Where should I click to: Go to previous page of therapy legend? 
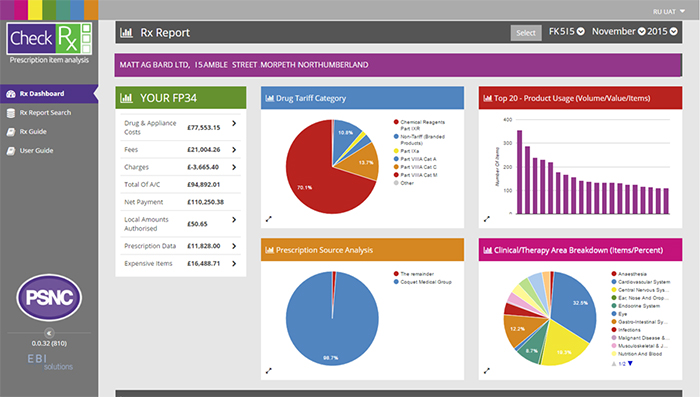(x=614, y=364)
